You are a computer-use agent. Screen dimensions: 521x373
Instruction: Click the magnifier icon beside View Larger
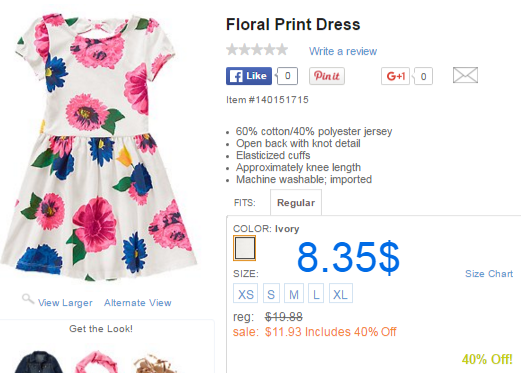tap(28, 299)
